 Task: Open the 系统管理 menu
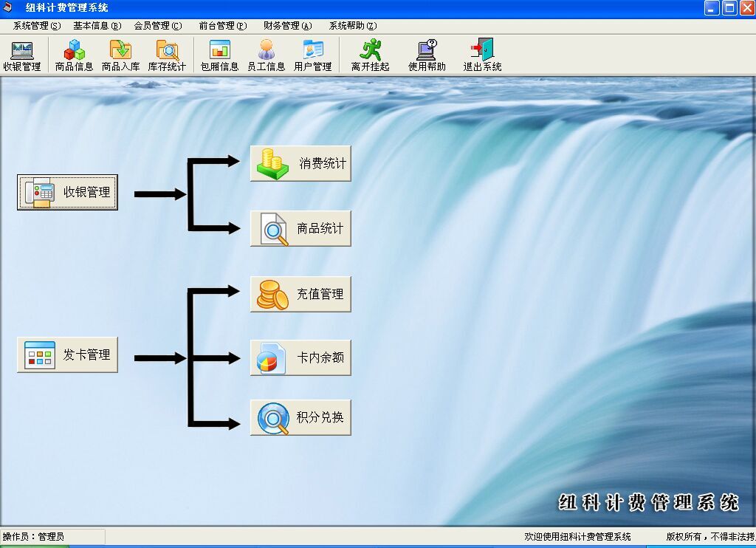coord(37,26)
